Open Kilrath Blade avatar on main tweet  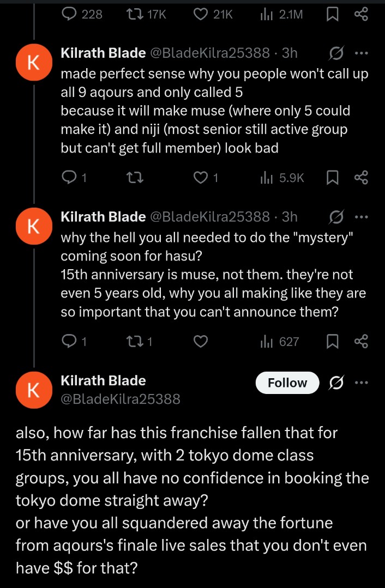pyautogui.click(x=33, y=389)
